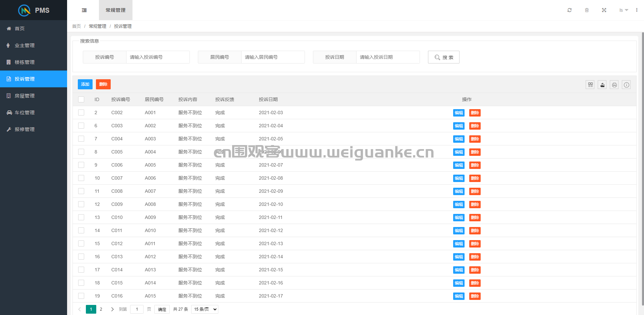Check the row checkbox for complaint C006
Viewport: 644px width, 315px height.
(x=81, y=165)
